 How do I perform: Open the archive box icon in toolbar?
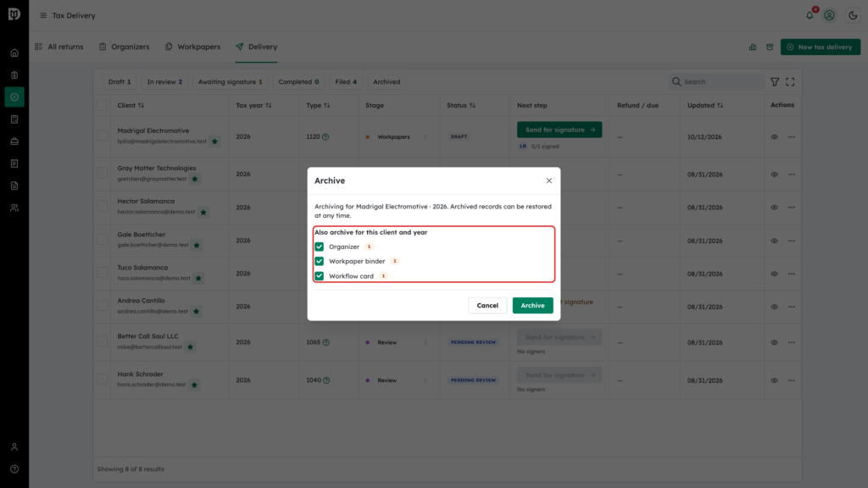click(770, 47)
